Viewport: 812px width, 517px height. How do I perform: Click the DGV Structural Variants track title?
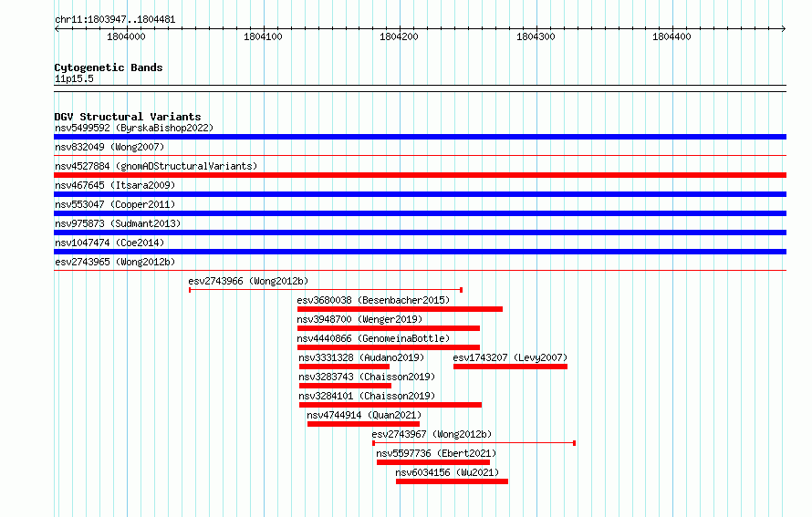128,117
